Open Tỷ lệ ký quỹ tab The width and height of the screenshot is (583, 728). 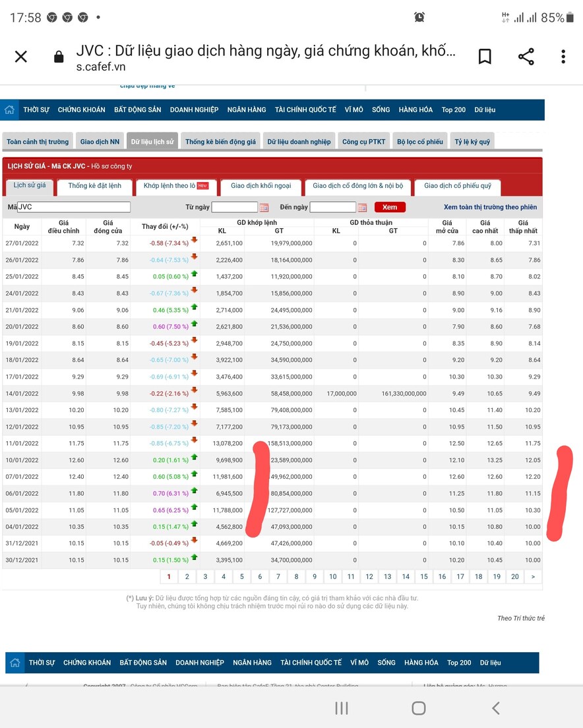[x=472, y=142]
